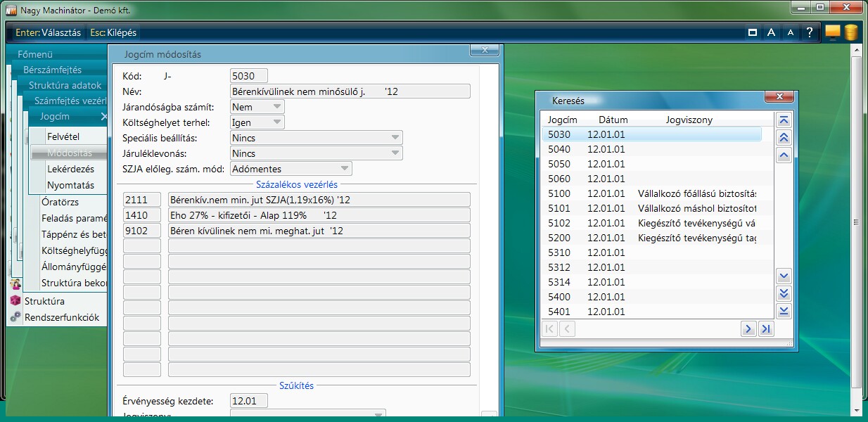Screen dimensions: 868x422
Task: Click the Név text field
Action: pos(350,91)
